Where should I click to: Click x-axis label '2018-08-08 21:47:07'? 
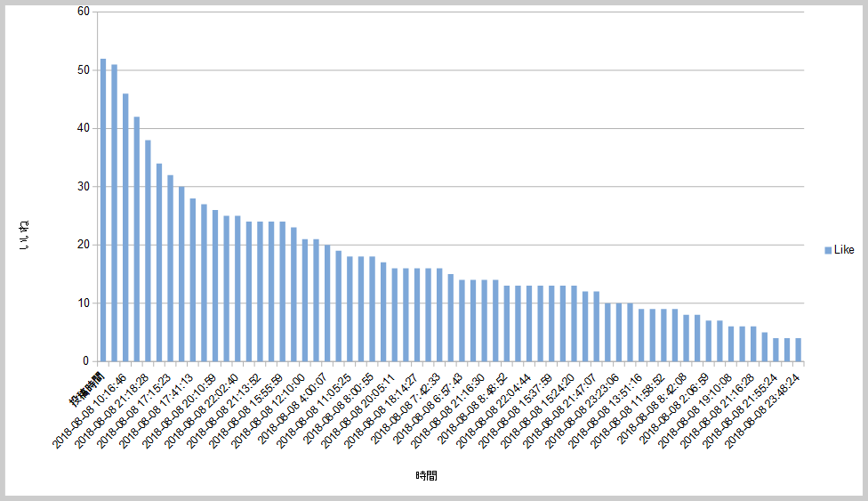pyautogui.click(x=560, y=410)
